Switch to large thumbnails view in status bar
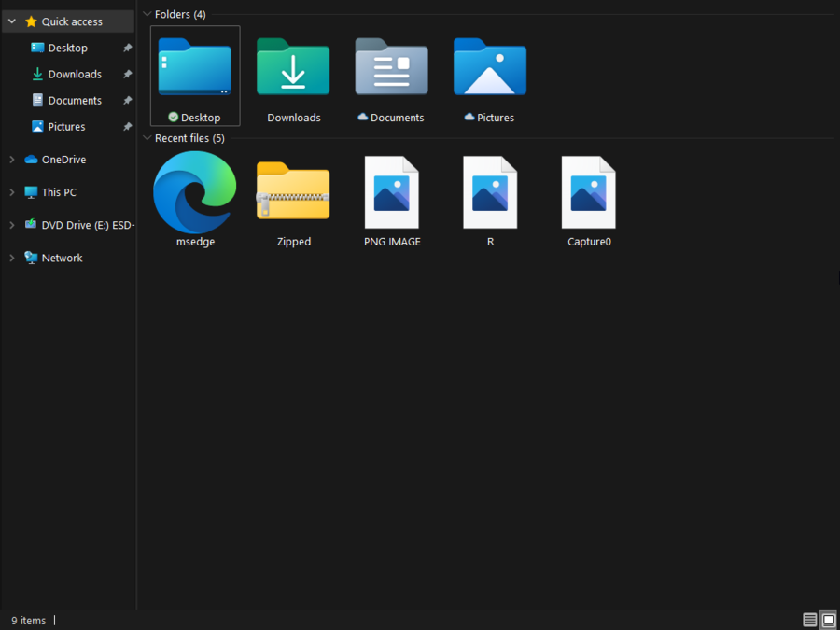Screen dimensions: 840x630 tap(828, 620)
